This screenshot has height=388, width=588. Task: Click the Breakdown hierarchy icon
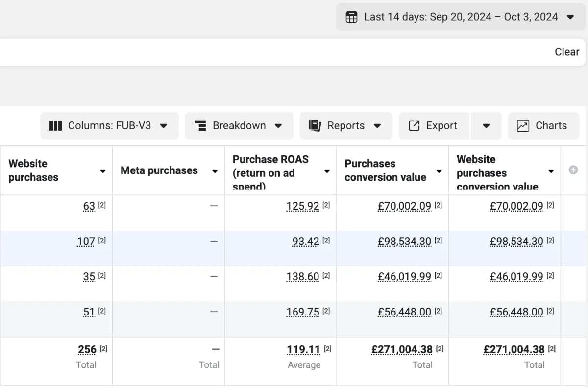click(200, 126)
